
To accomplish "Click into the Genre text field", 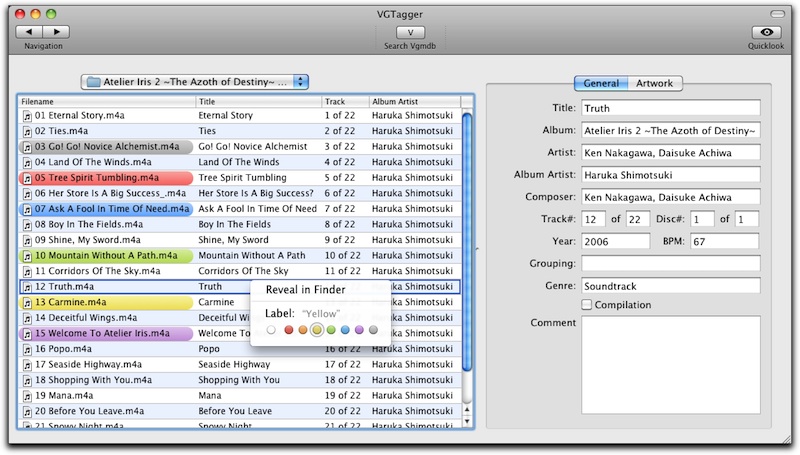I will tap(670, 286).
